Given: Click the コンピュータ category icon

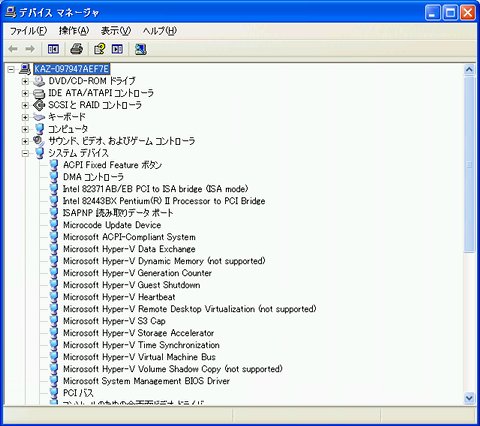Looking at the screenshot, I should pyautogui.click(x=39, y=129).
